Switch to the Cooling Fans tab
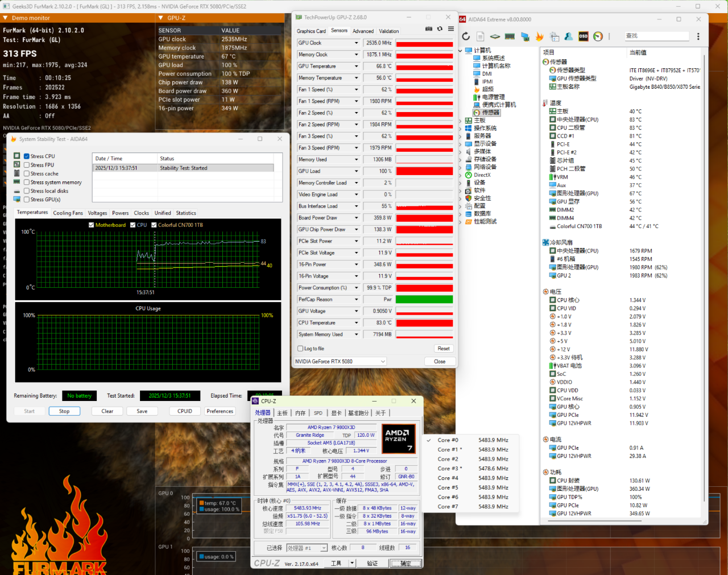 point(68,213)
